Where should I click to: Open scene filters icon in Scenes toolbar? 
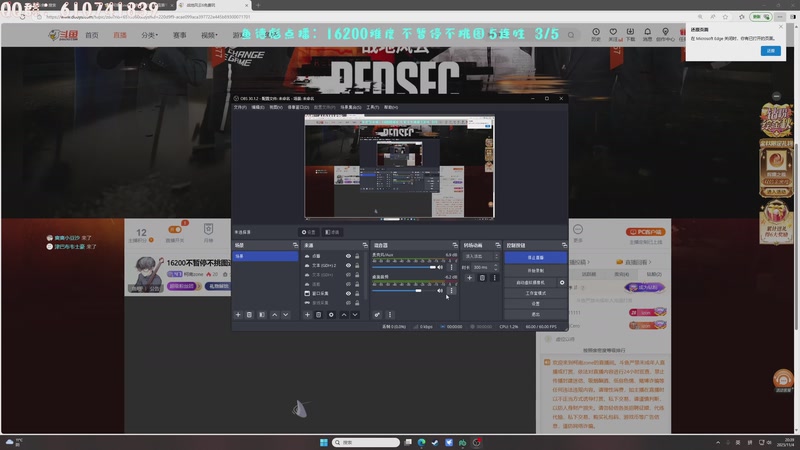(262, 315)
